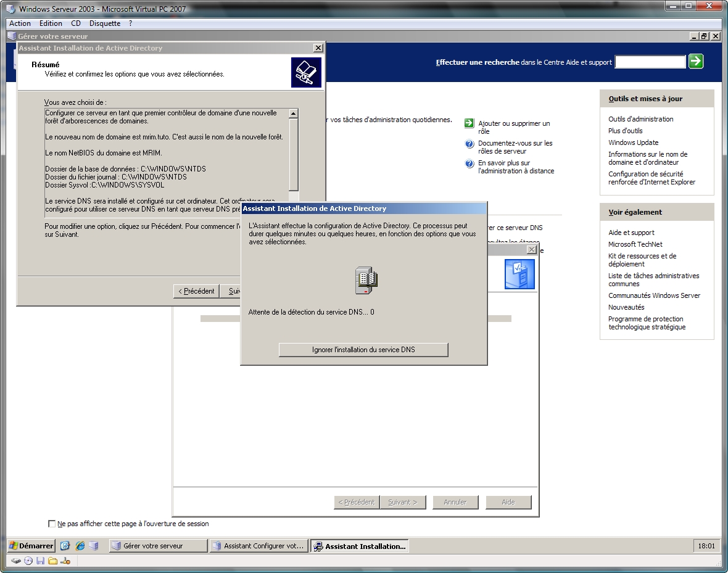Click the system clock showing 18:01

pos(706,546)
